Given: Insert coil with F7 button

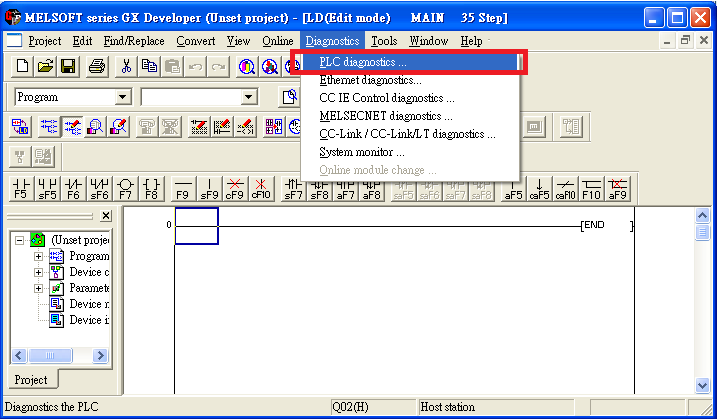Looking at the screenshot, I should 125,189.
